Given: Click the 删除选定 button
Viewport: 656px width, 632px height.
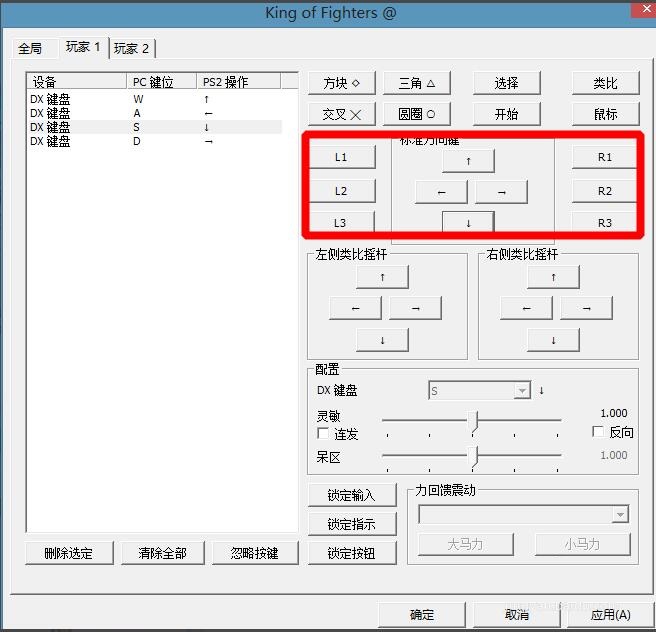Looking at the screenshot, I should click(x=69, y=553).
